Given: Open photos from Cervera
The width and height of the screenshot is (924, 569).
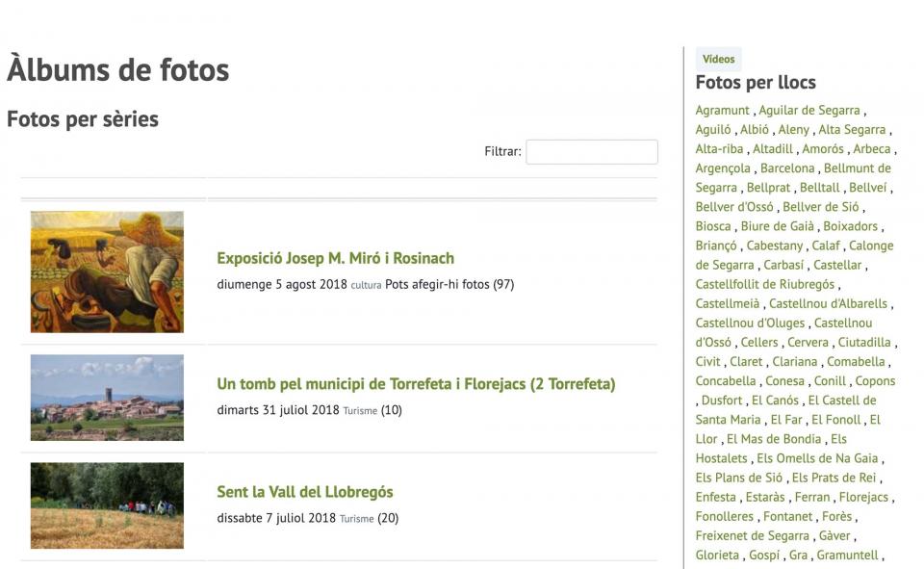Looking at the screenshot, I should coord(808,342).
